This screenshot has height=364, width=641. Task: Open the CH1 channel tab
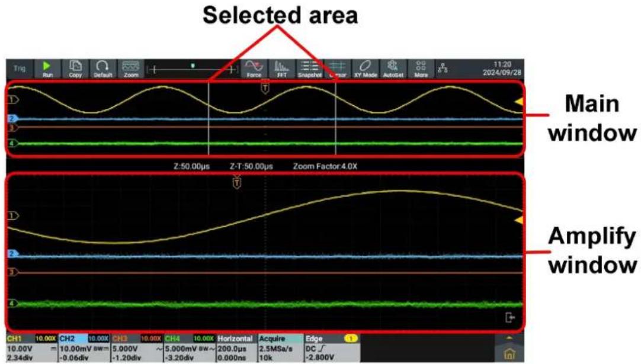coord(14,339)
